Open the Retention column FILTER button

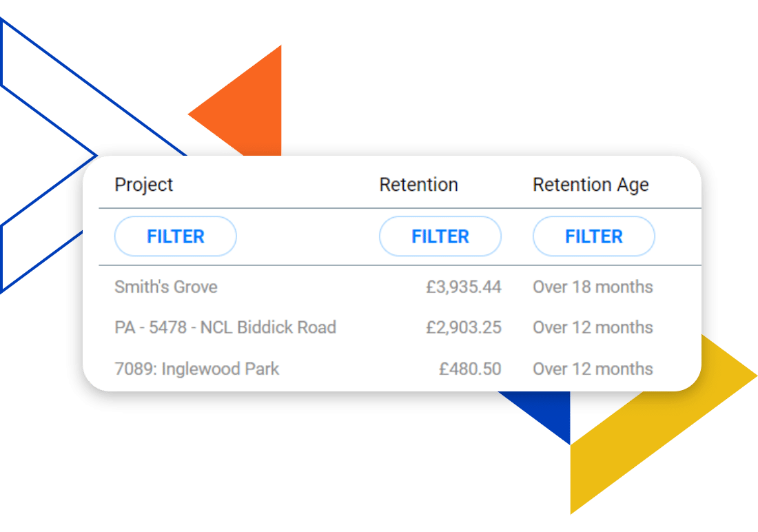pyautogui.click(x=440, y=236)
